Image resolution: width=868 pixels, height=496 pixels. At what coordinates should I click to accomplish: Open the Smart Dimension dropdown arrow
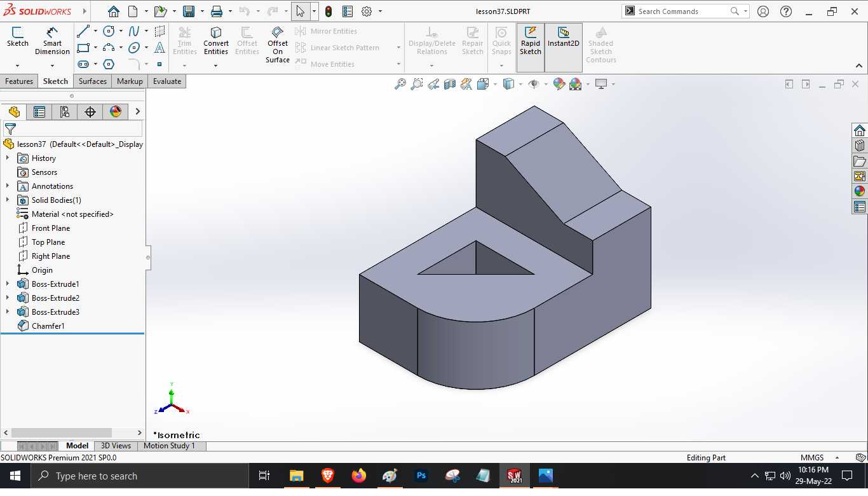[52, 65]
